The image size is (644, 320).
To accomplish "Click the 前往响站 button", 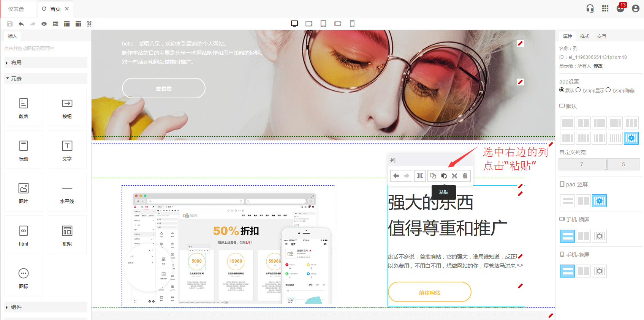I will 429,292.
